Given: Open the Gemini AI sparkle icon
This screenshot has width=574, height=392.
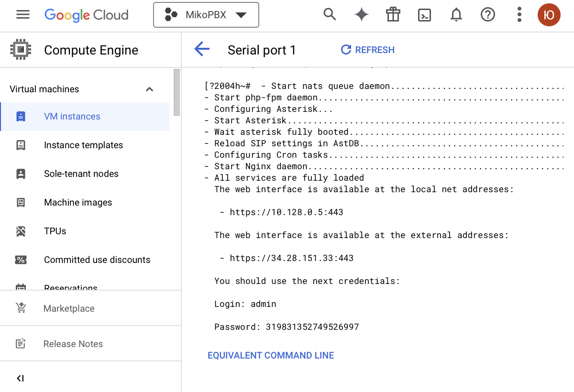Looking at the screenshot, I should (x=361, y=15).
